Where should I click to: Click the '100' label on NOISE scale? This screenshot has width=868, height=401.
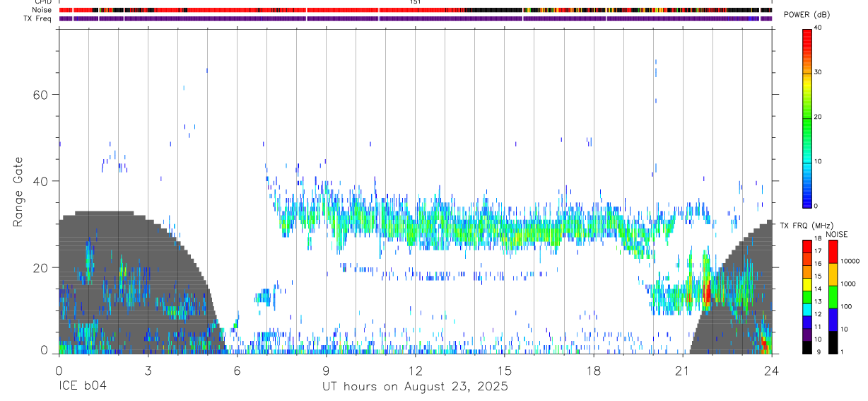coord(846,306)
